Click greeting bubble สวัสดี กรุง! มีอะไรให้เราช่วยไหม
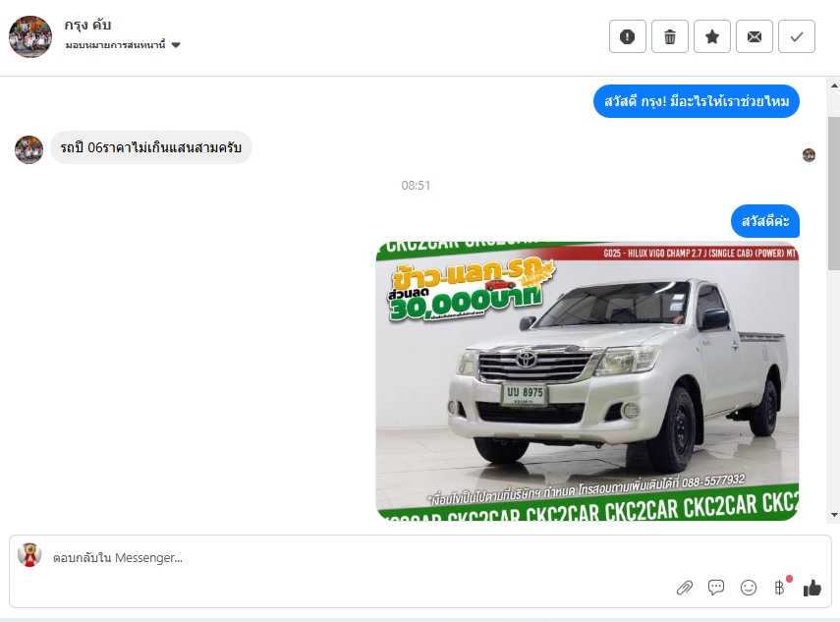Viewport: 840px width, 622px height. [x=697, y=101]
